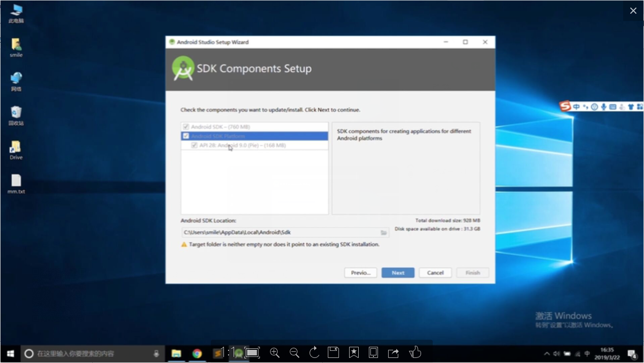Select the Android SDK – (760 MB) row
This screenshot has height=363, width=644.
pos(254,127)
